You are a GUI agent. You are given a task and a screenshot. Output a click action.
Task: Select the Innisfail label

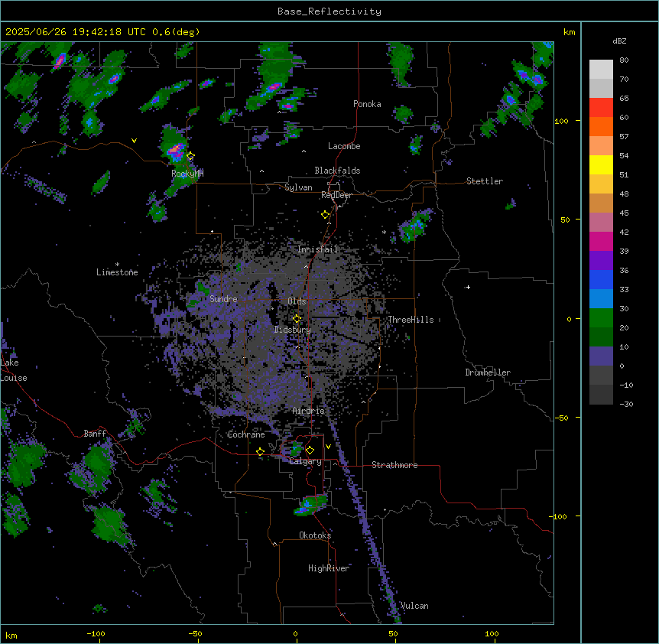point(317,249)
